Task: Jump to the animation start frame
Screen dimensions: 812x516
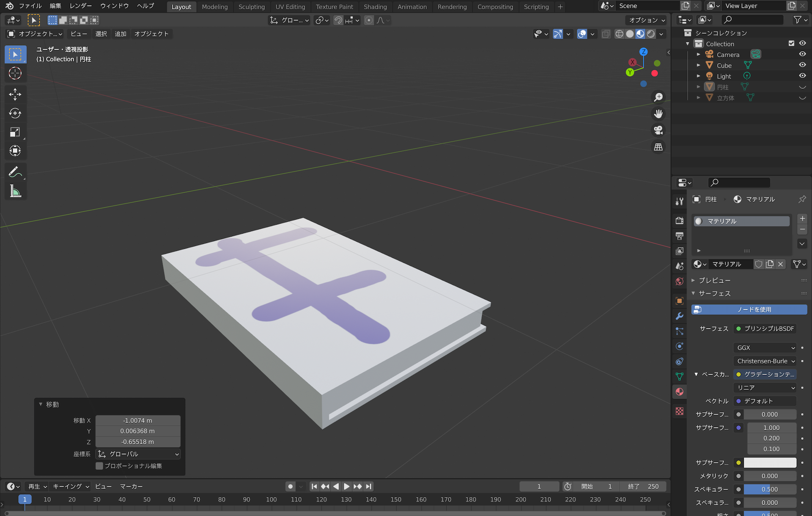Action: pos(314,486)
